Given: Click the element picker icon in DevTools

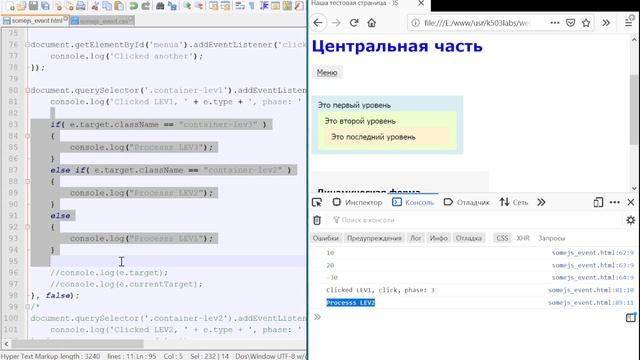Looking at the screenshot, I should click(317, 202).
